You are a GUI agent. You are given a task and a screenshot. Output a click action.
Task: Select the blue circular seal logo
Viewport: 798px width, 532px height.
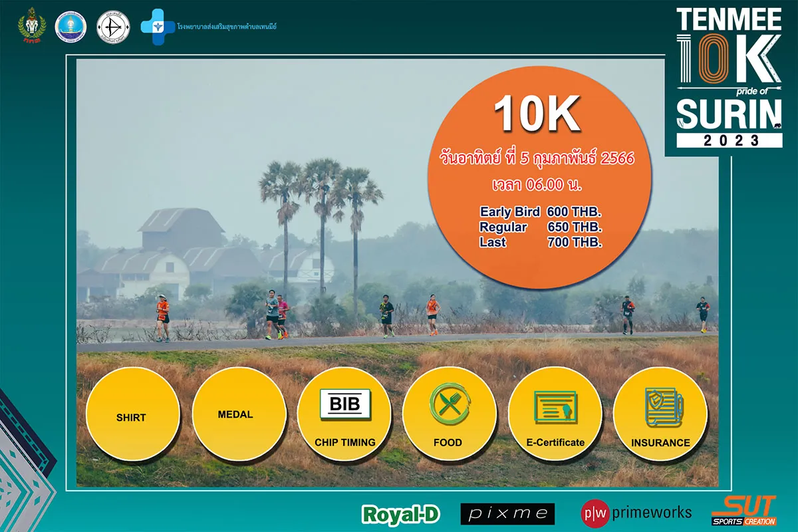click(70, 27)
